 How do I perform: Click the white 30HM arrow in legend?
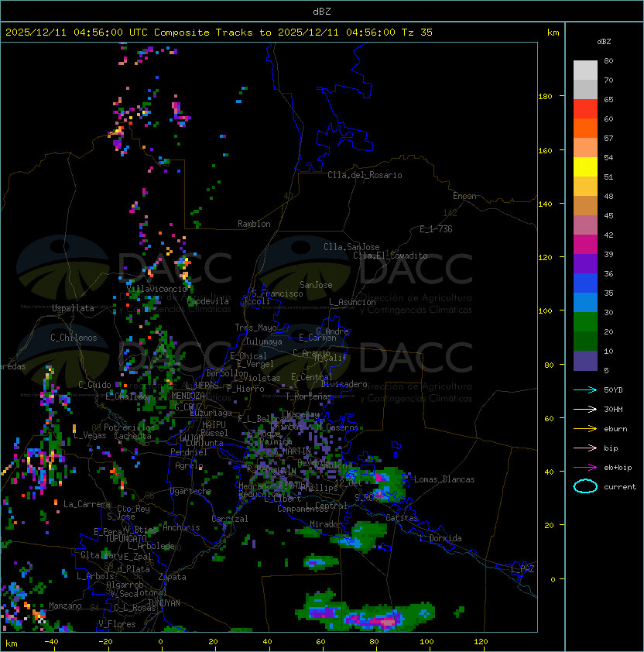(x=585, y=409)
